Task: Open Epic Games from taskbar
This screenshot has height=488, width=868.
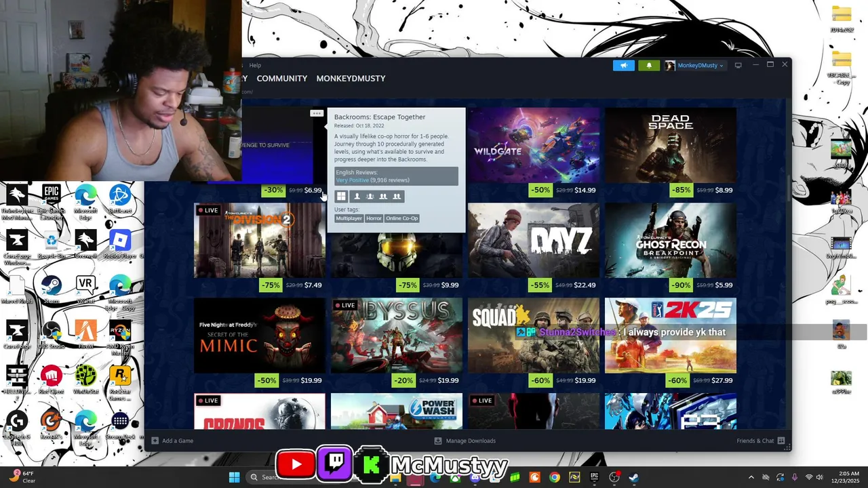Action: tap(595, 477)
